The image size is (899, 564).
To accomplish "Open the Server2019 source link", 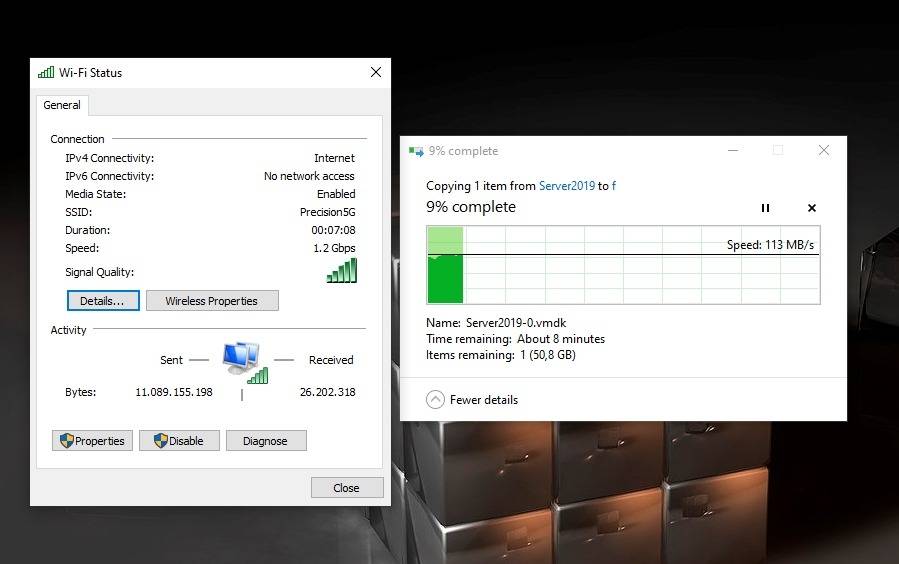I will pos(567,186).
